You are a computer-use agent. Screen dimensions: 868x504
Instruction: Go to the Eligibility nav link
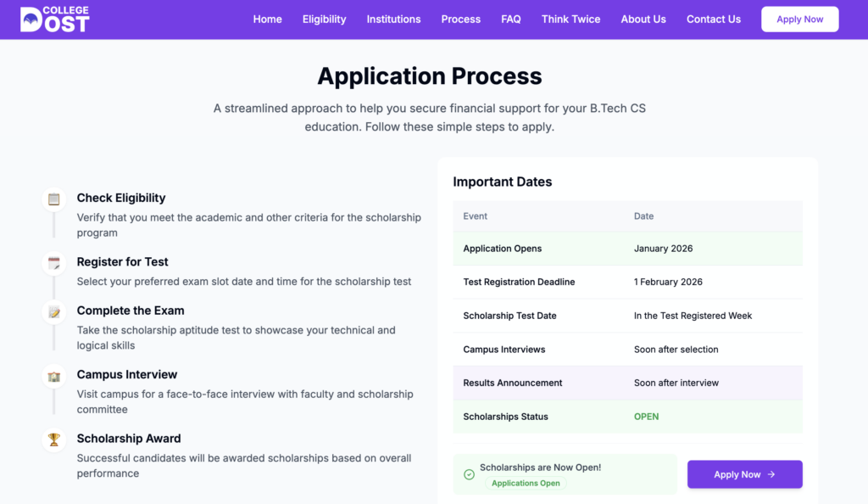click(324, 20)
